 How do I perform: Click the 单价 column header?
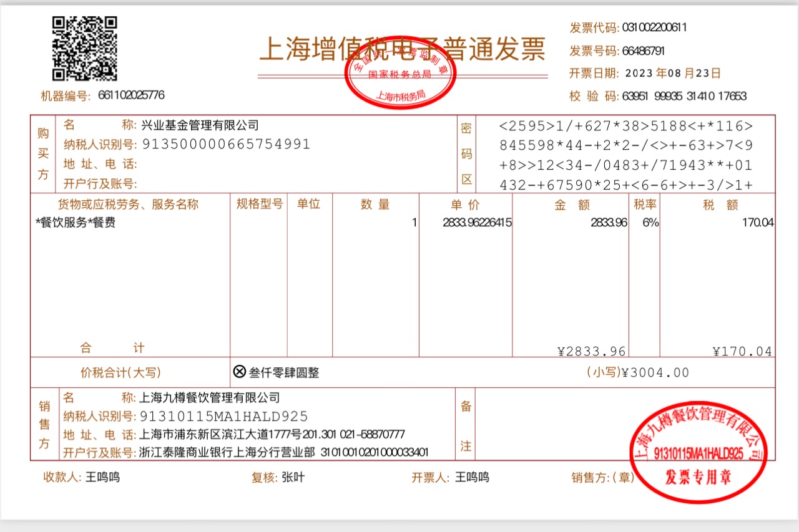[x=465, y=205]
